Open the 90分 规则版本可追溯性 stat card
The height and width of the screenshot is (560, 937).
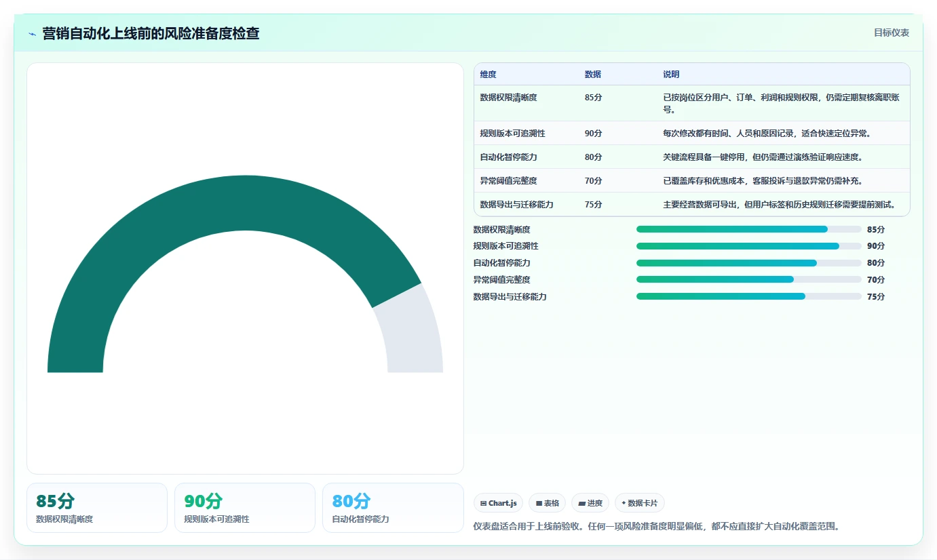[x=245, y=508]
